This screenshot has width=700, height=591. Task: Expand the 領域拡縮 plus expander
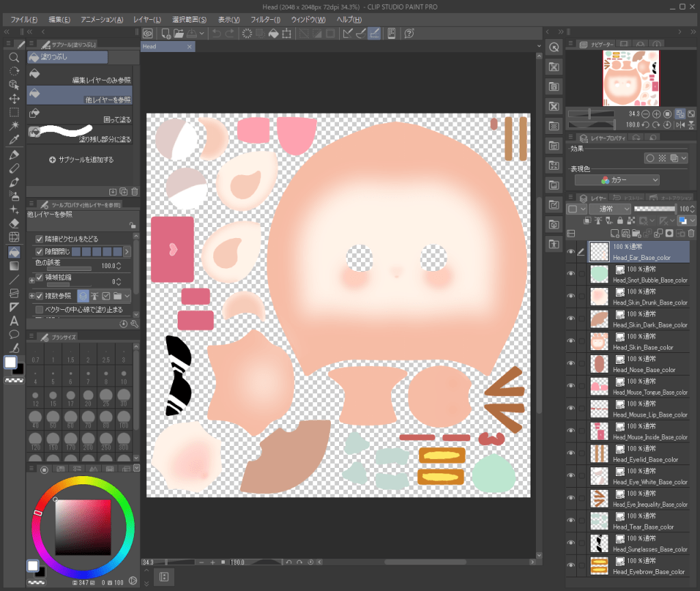(x=31, y=280)
